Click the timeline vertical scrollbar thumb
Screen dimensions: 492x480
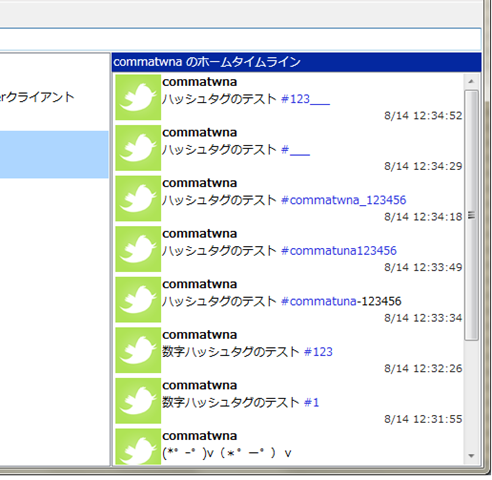coord(471,215)
